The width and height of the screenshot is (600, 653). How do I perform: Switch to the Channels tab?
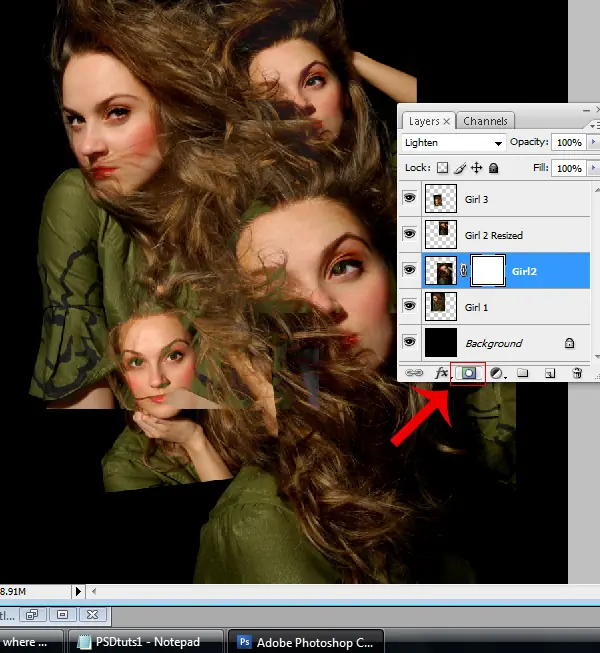tap(486, 121)
